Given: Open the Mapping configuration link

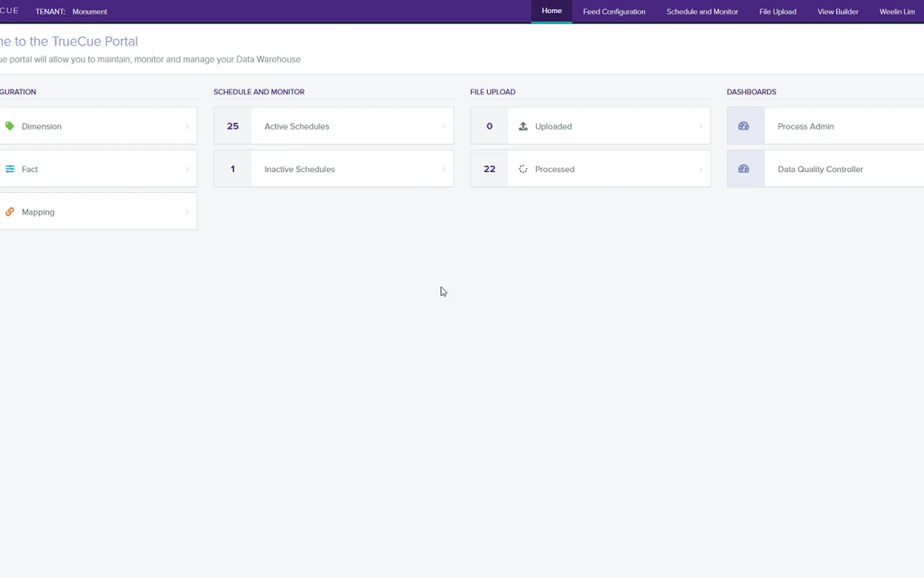Looking at the screenshot, I should point(38,212).
